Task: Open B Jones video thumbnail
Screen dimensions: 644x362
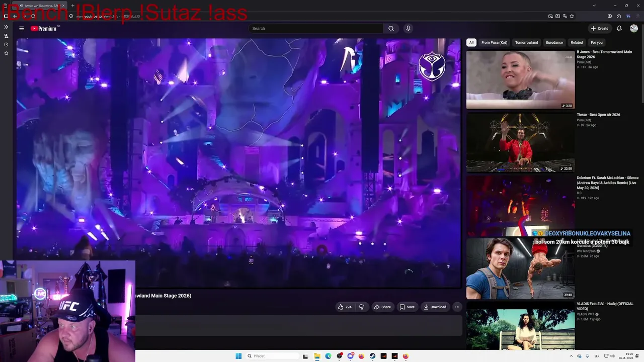Action: point(520,79)
